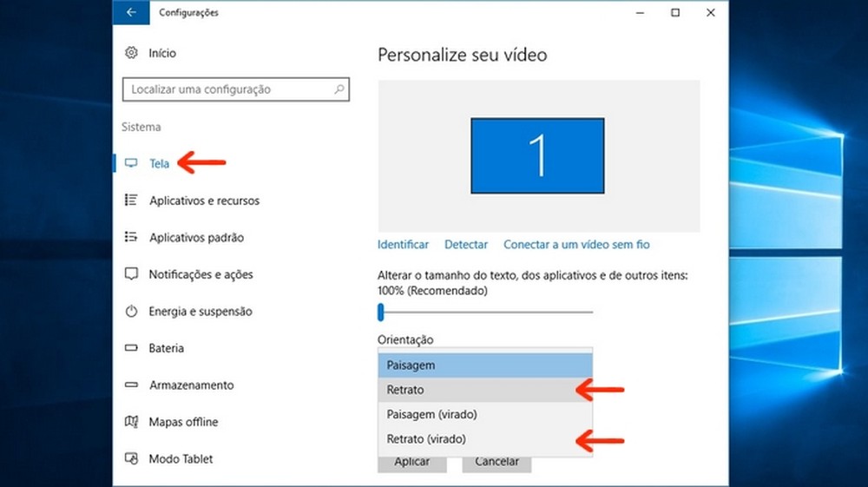Click the Detectar link
Image resolution: width=868 pixels, height=487 pixels.
[x=466, y=245]
